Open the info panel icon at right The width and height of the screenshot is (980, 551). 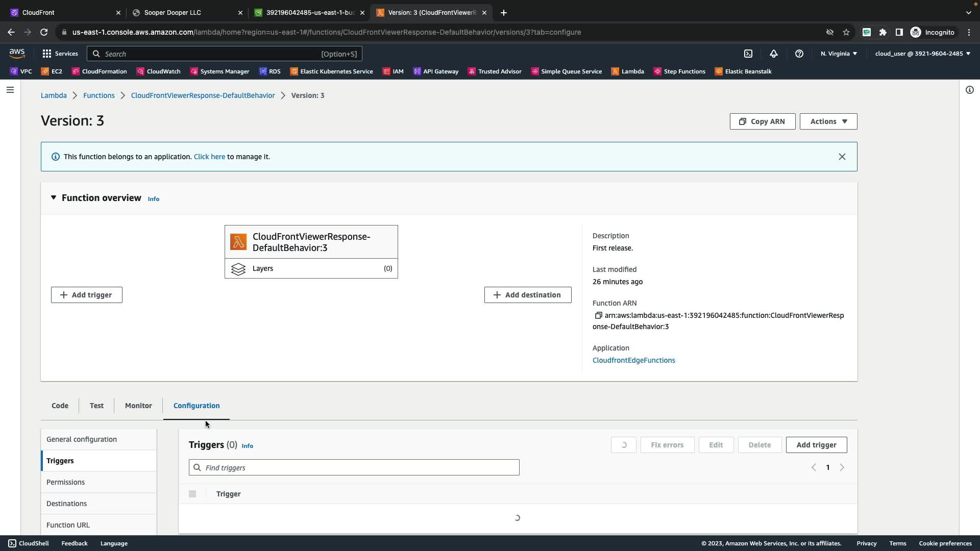[969, 90]
